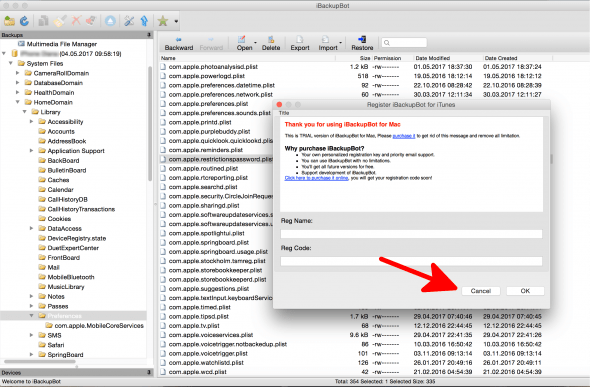Click the grayed duplicate-pages toolbar icon
This screenshot has height=387, width=590.
tap(43, 21)
